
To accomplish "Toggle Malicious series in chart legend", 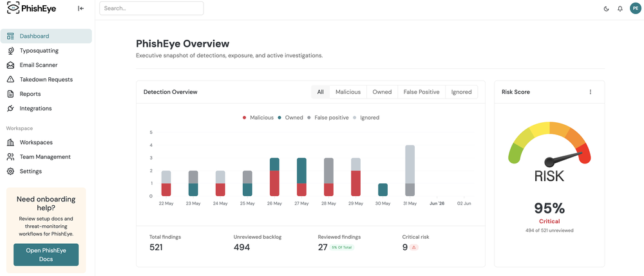I will pyautogui.click(x=258, y=118).
